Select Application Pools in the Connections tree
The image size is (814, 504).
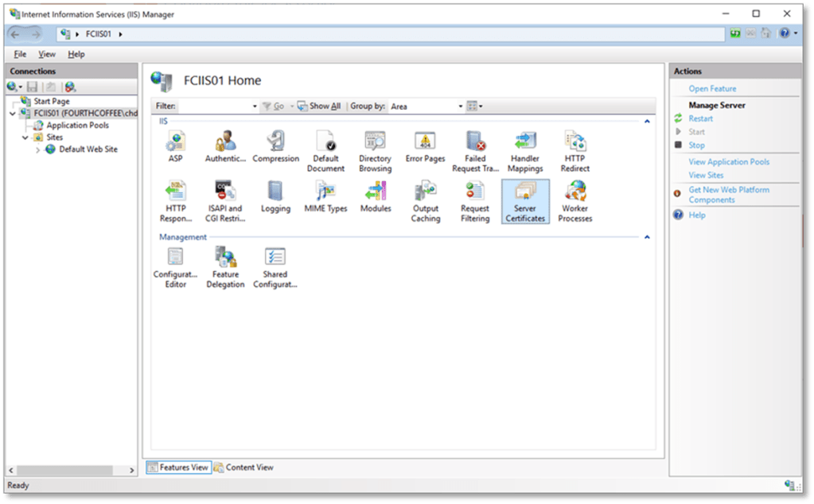77,126
